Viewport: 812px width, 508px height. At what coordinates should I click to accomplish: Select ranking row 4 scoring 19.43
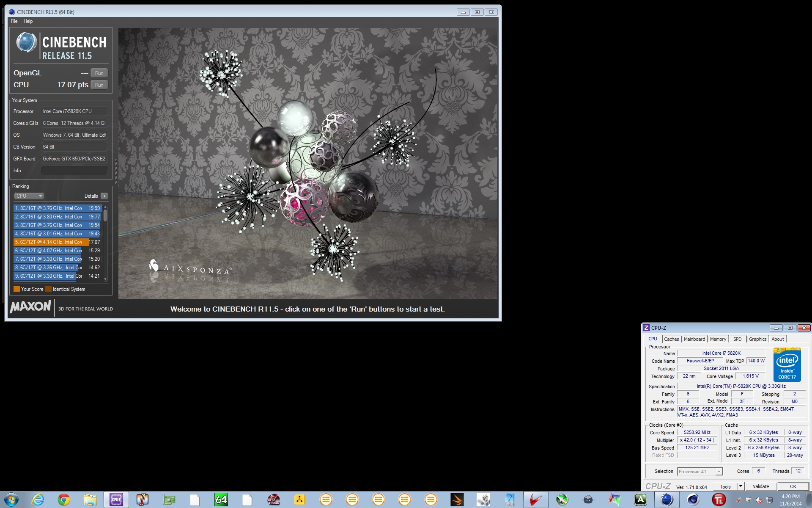[58, 234]
